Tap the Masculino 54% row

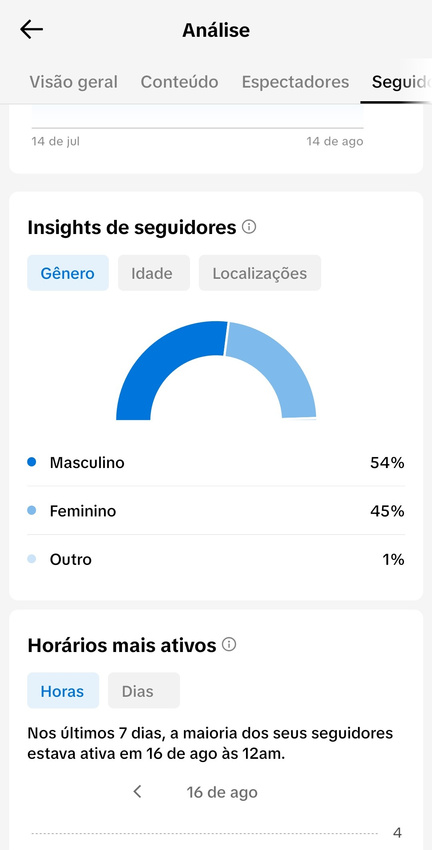coord(216,462)
